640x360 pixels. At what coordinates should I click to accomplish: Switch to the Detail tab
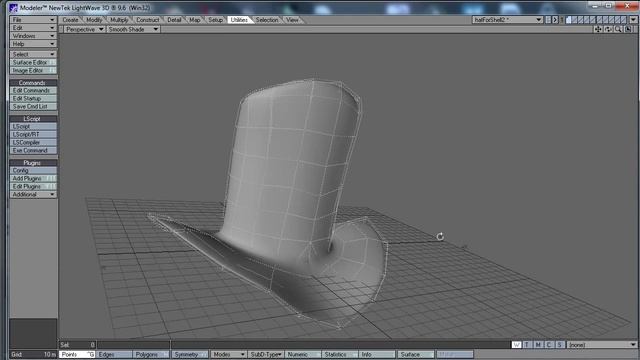pyautogui.click(x=174, y=20)
